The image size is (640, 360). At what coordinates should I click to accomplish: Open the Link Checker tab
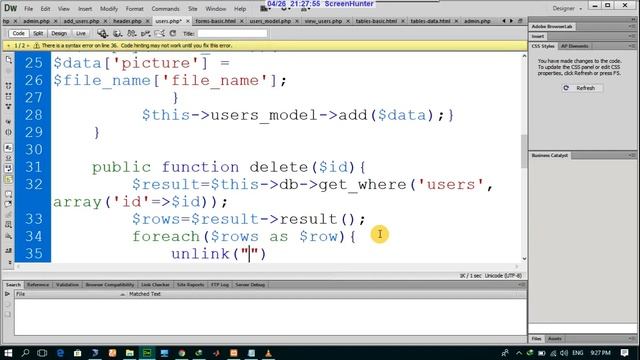click(155, 285)
